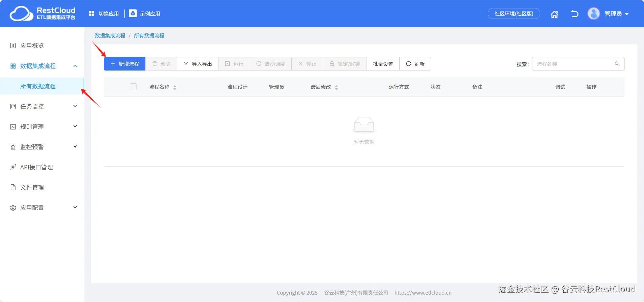Sort by last modified column arrows

[336, 87]
